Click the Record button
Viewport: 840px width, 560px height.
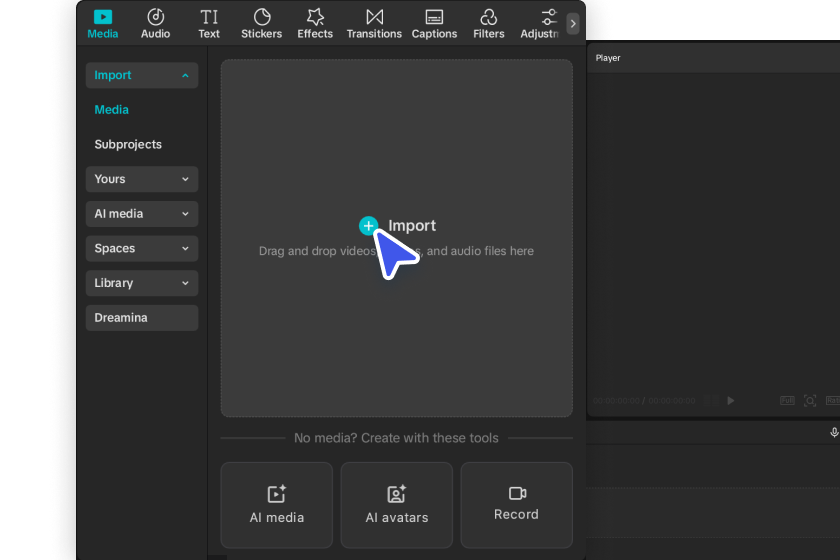pyautogui.click(x=516, y=504)
